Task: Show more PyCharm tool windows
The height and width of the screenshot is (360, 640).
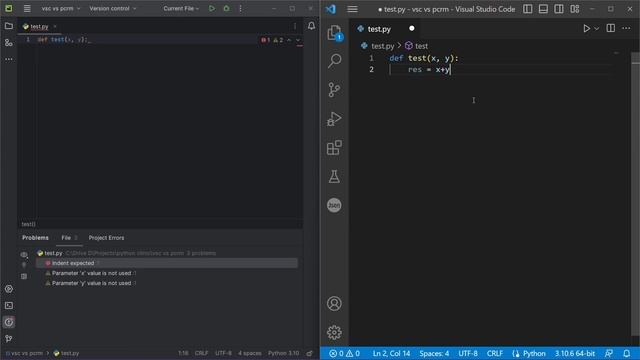Action: click(x=9, y=59)
